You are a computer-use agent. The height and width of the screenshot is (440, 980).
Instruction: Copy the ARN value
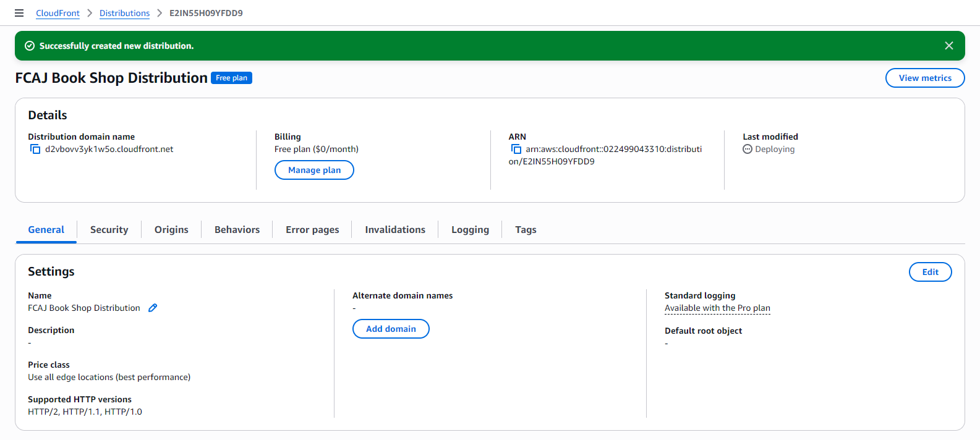point(516,149)
